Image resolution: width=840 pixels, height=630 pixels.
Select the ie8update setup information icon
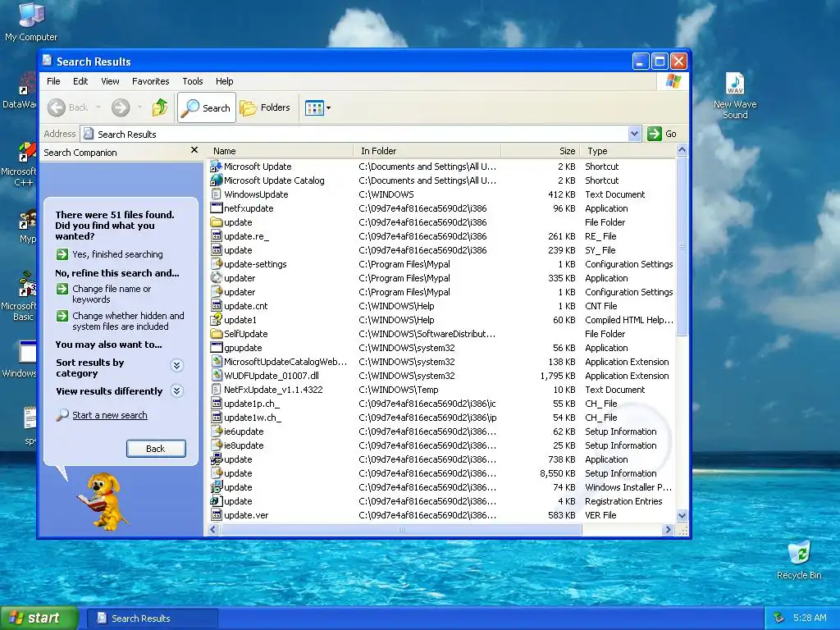[x=217, y=445]
